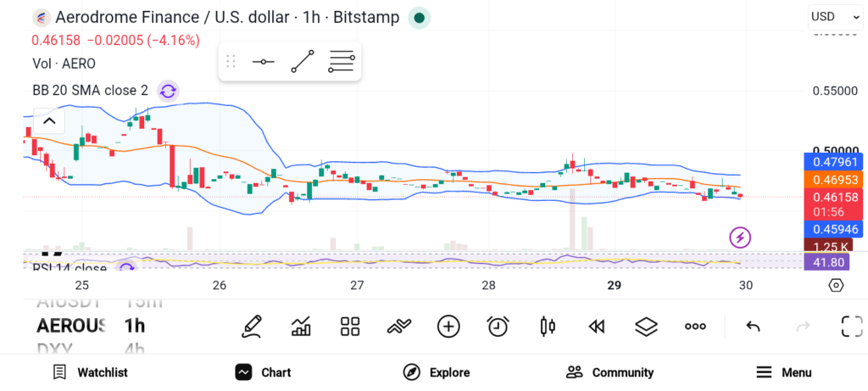868x391 pixels.
Task: Click the Bollinger Bands refresh icon
Action: pos(168,92)
